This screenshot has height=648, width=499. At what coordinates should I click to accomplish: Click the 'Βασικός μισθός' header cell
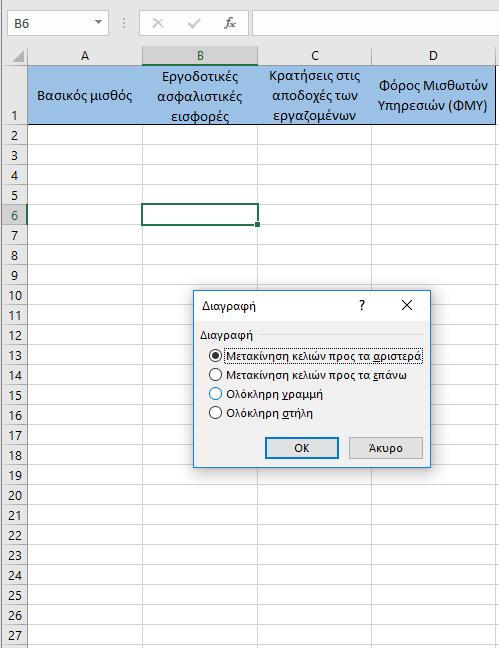[x=85, y=95]
